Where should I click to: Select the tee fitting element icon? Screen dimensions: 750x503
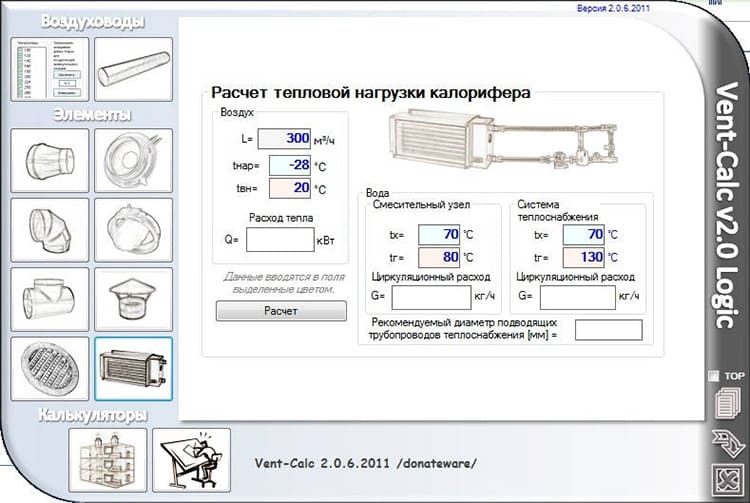click(50, 299)
